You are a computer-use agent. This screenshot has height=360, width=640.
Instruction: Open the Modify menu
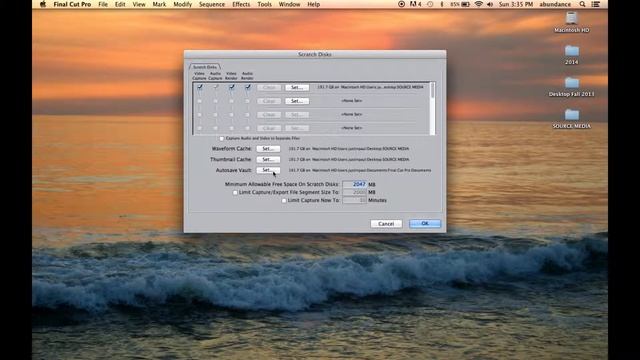point(182,4)
